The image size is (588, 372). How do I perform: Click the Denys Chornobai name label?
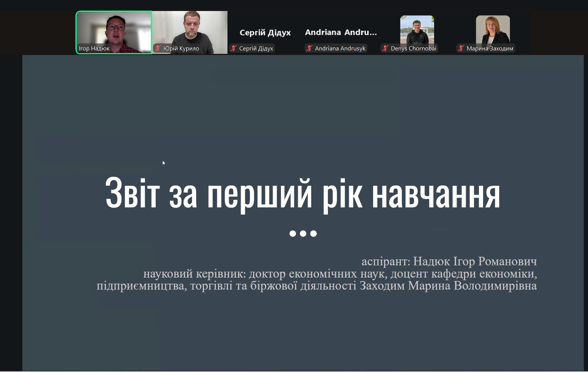(413, 49)
